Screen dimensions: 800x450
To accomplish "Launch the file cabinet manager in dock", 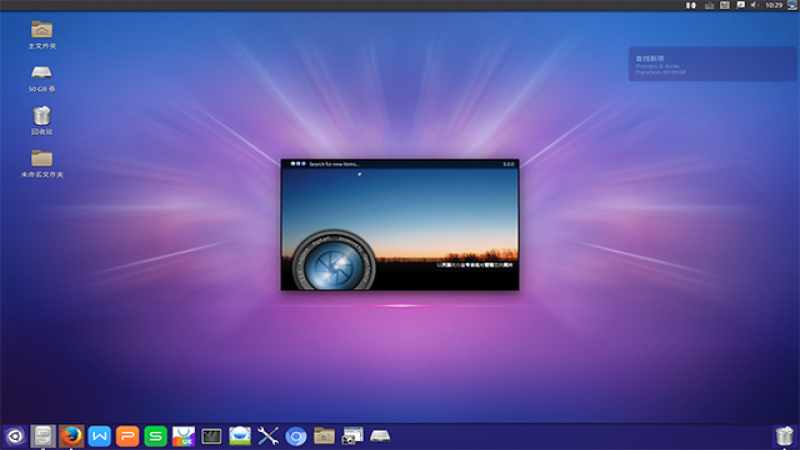I will [43, 436].
